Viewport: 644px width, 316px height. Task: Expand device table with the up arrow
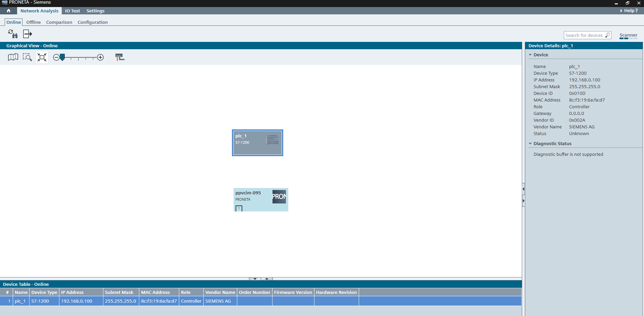point(267,279)
